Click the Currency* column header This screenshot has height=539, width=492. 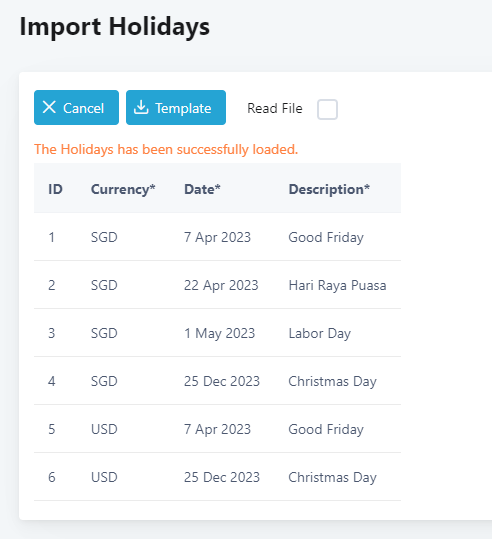(x=123, y=189)
